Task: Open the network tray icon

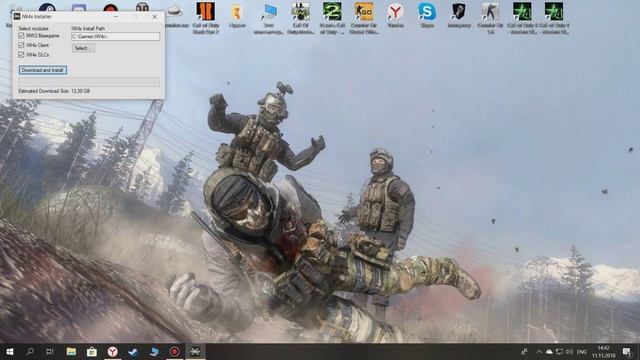Action: point(559,351)
